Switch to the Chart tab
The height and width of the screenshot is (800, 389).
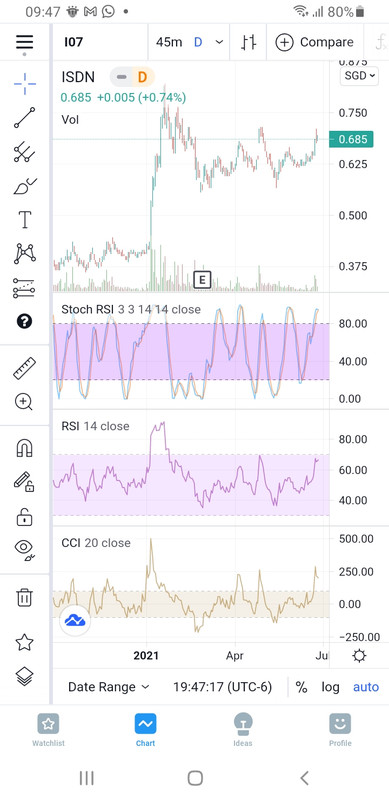[145, 730]
